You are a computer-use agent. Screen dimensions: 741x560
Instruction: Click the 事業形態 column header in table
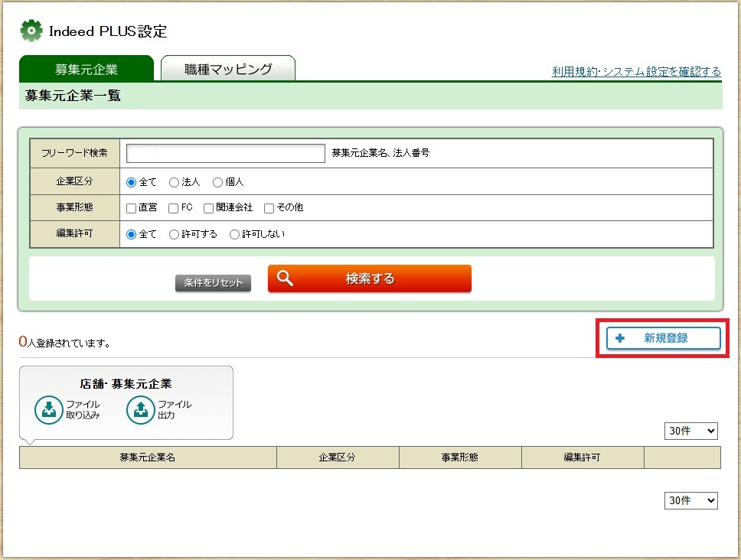pyautogui.click(x=460, y=457)
